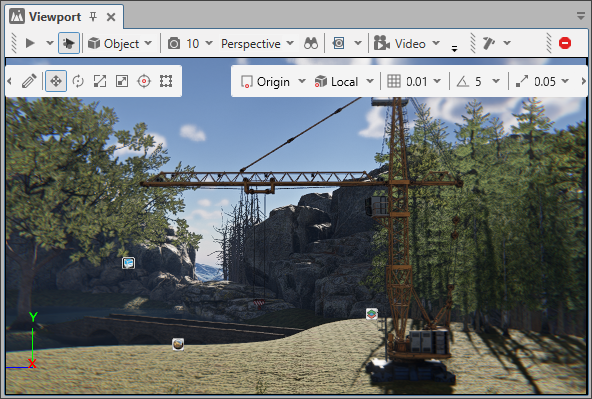The height and width of the screenshot is (399, 592).
Task: Click the render target view icon
Action: [x=338, y=43]
